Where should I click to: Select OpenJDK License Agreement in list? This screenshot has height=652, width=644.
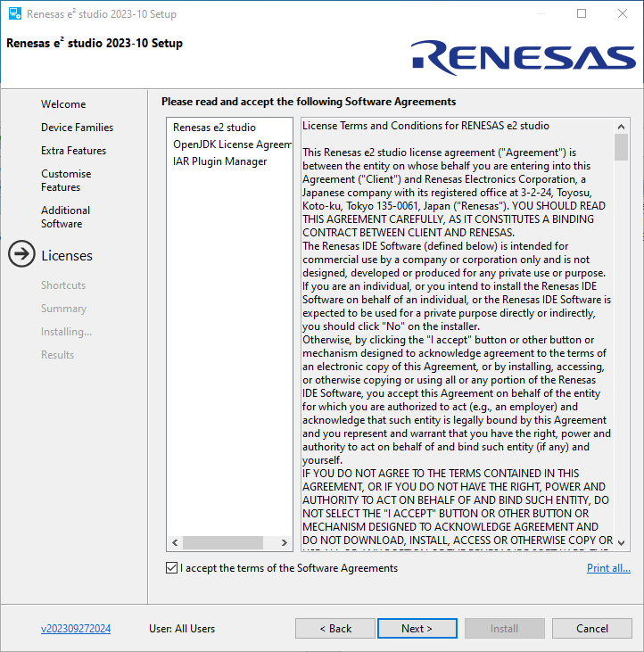click(232, 144)
